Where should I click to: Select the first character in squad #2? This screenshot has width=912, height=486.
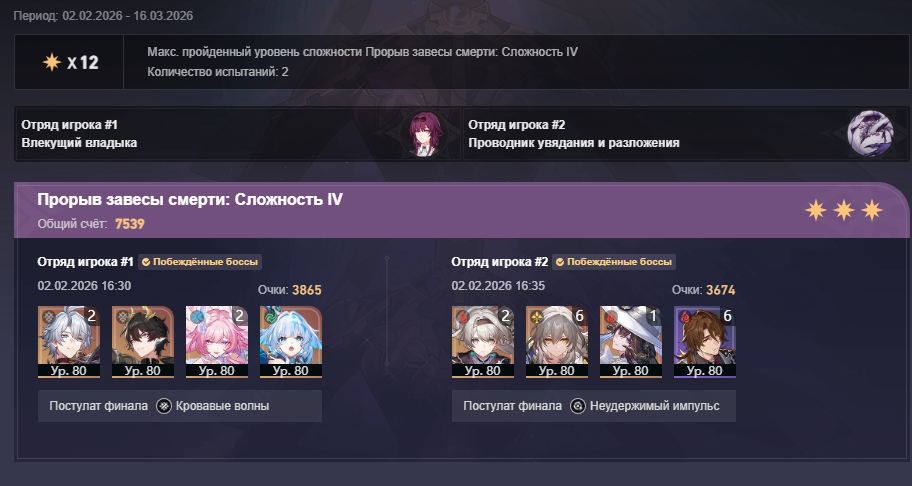(483, 342)
